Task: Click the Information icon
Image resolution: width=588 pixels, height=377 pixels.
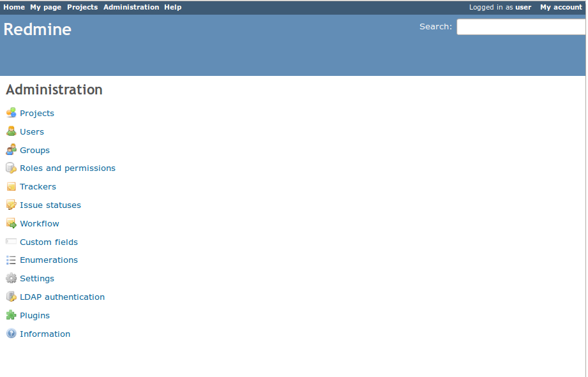Action: [11, 334]
